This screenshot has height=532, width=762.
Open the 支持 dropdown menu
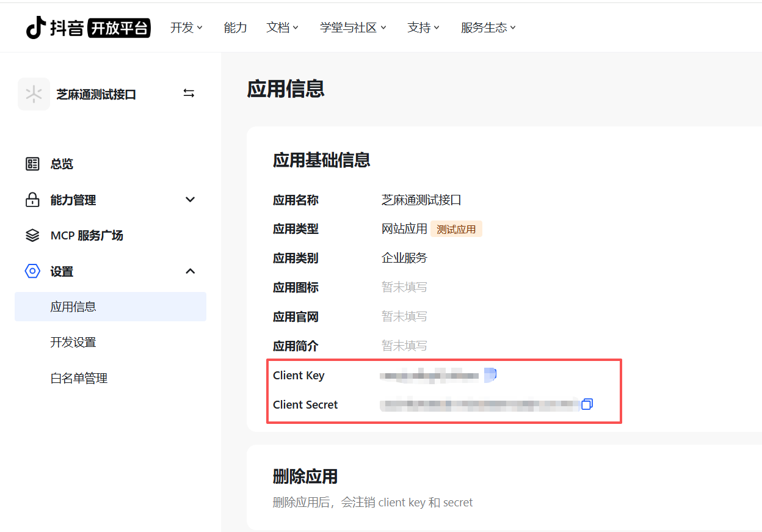[423, 27]
